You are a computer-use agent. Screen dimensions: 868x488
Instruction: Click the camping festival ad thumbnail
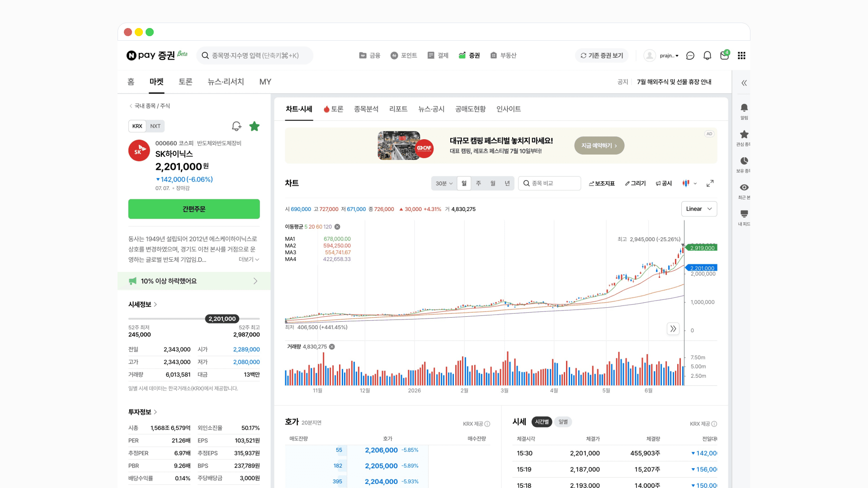(x=405, y=145)
